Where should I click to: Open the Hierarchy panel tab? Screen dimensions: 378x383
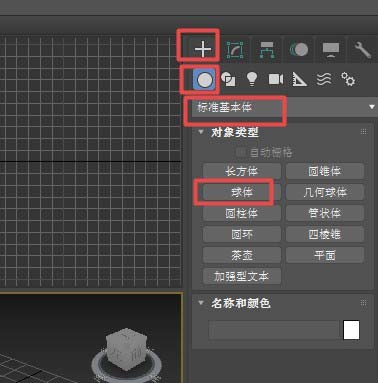coord(267,50)
